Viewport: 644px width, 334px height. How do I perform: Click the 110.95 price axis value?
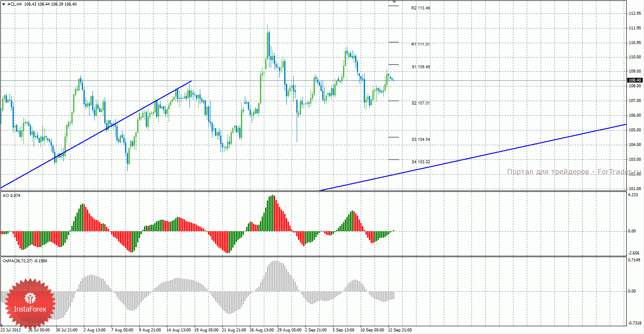[x=635, y=43]
